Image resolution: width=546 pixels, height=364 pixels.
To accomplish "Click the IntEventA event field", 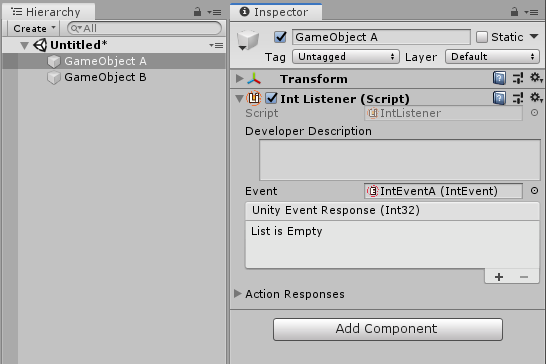I will (x=443, y=191).
